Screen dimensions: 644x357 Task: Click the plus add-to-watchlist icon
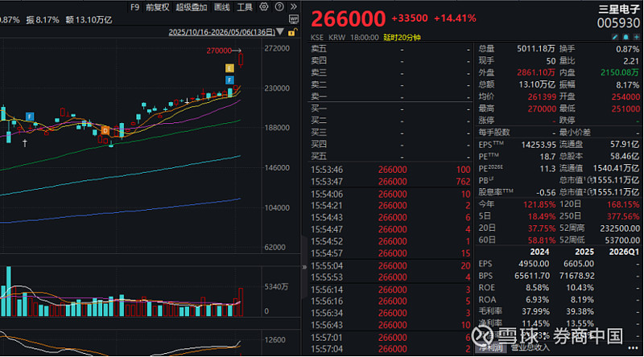pyautogui.click(x=636, y=37)
